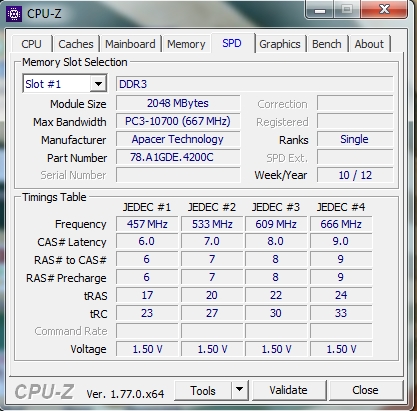
Task: Go to the Mainboard tab
Action: point(130,44)
